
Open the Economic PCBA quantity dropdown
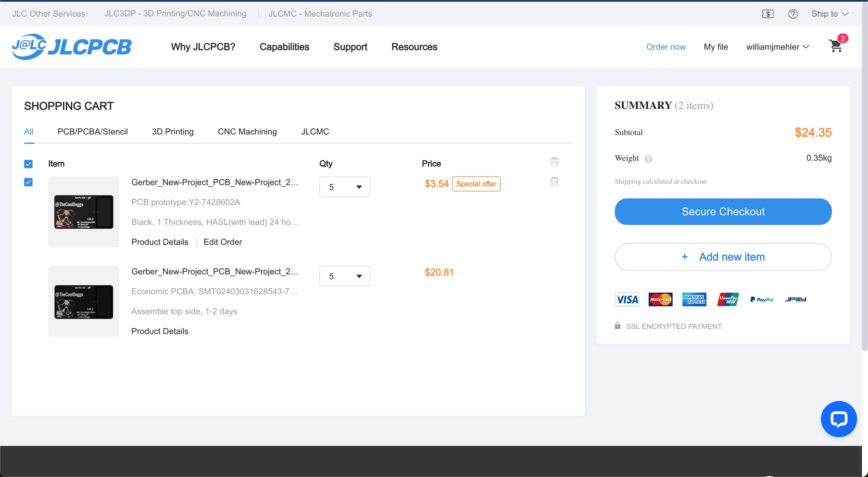pos(344,276)
